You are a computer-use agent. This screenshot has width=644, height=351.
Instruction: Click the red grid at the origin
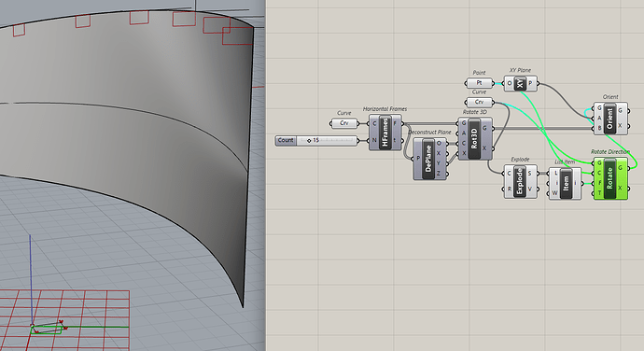[x=64, y=316]
